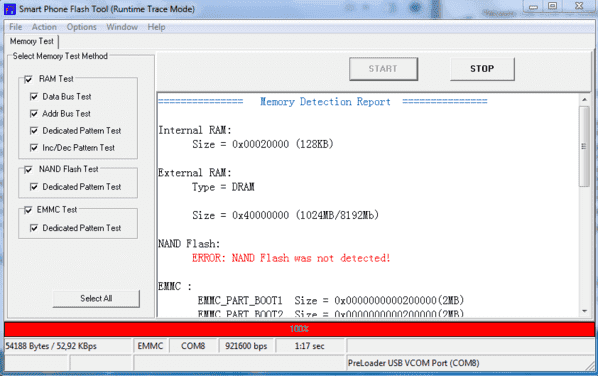Click the START button
Screen dimensions: 598x376
(383, 69)
